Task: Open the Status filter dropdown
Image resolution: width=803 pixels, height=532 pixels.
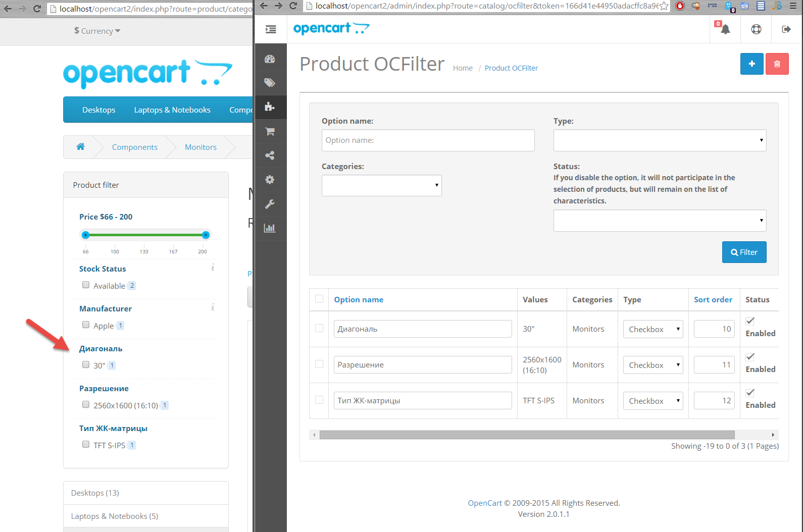Action: pos(660,221)
